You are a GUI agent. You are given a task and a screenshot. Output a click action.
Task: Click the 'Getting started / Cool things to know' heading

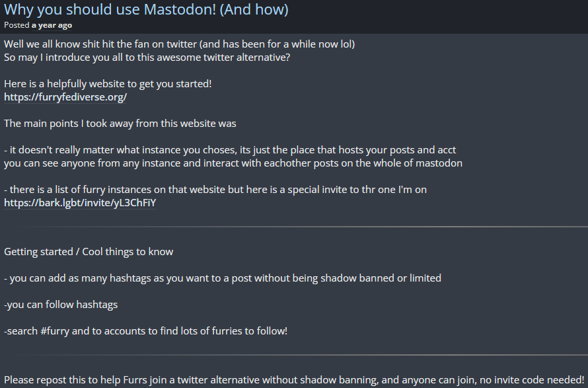pyautogui.click(x=89, y=252)
